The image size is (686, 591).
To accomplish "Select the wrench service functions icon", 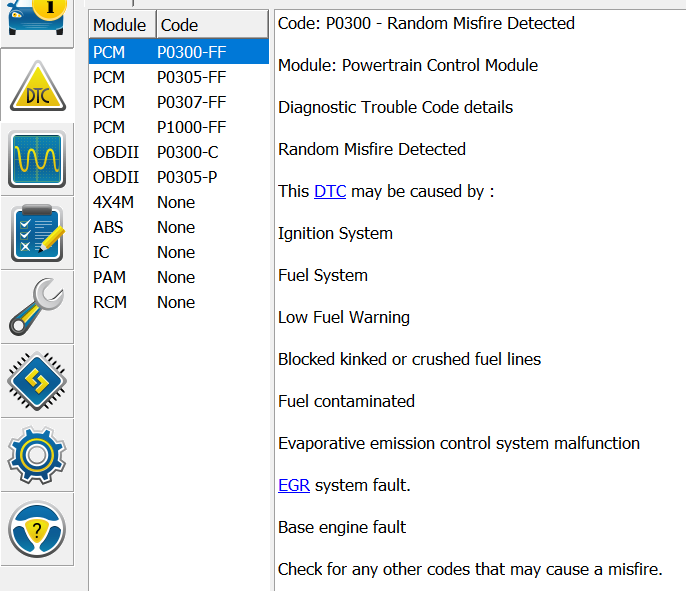I will tap(37, 307).
